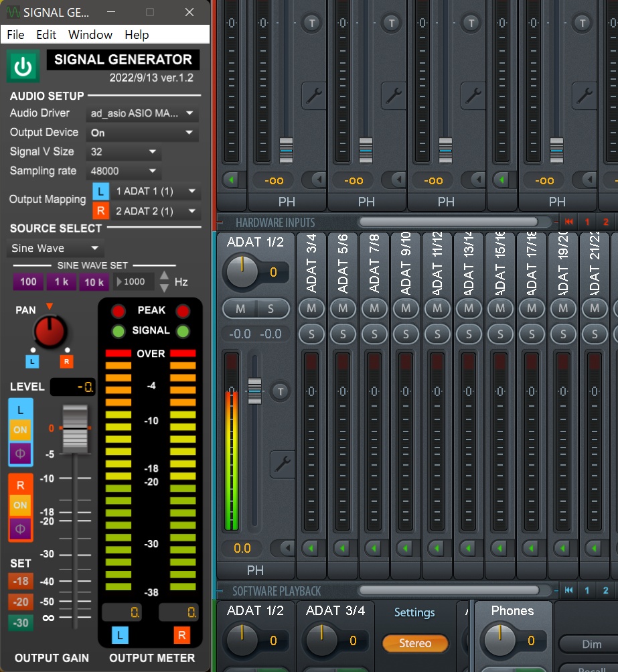This screenshot has height=672, width=618.
Task: Decrease sine frequency with down arrow
Action: tap(165, 288)
